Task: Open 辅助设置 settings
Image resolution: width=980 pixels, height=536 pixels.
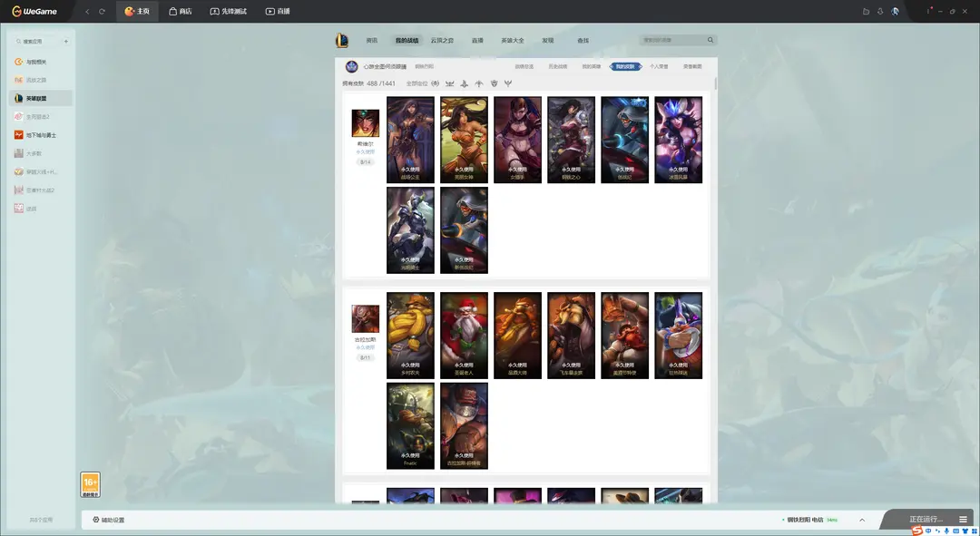Action: (x=109, y=520)
